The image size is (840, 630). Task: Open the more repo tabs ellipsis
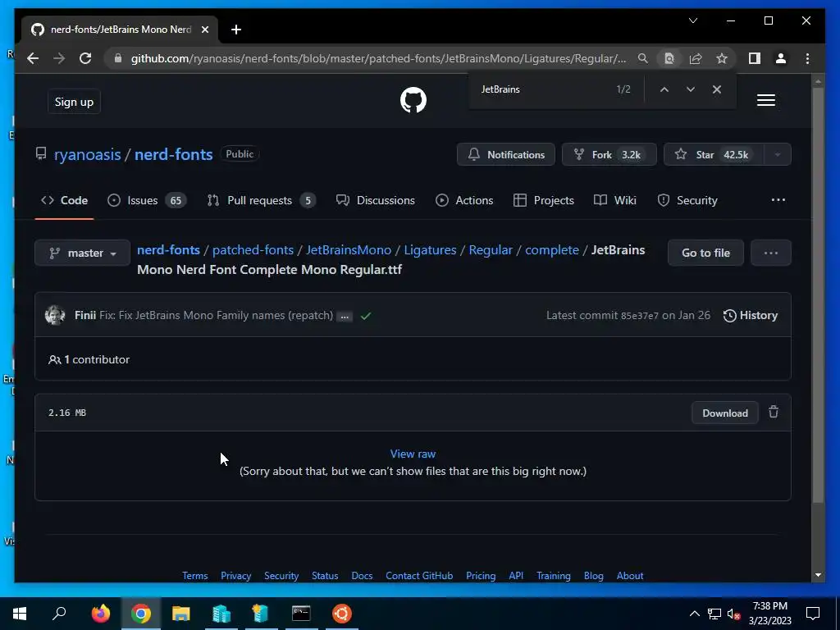(x=778, y=200)
